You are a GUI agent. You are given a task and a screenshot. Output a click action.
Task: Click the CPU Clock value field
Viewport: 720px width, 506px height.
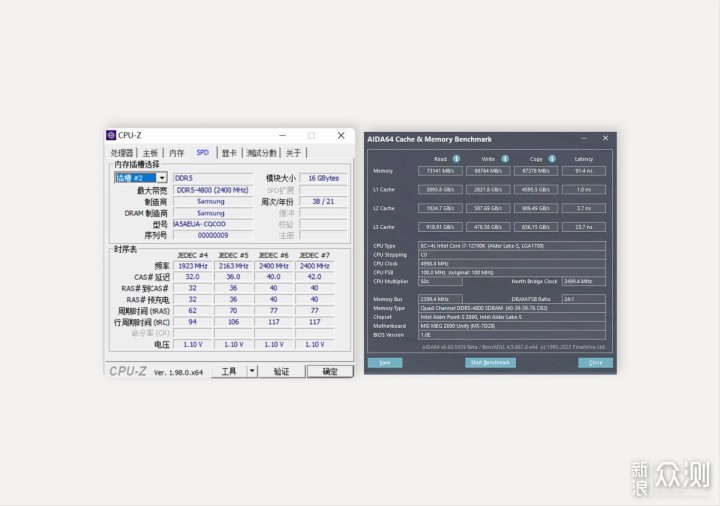pos(512,264)
